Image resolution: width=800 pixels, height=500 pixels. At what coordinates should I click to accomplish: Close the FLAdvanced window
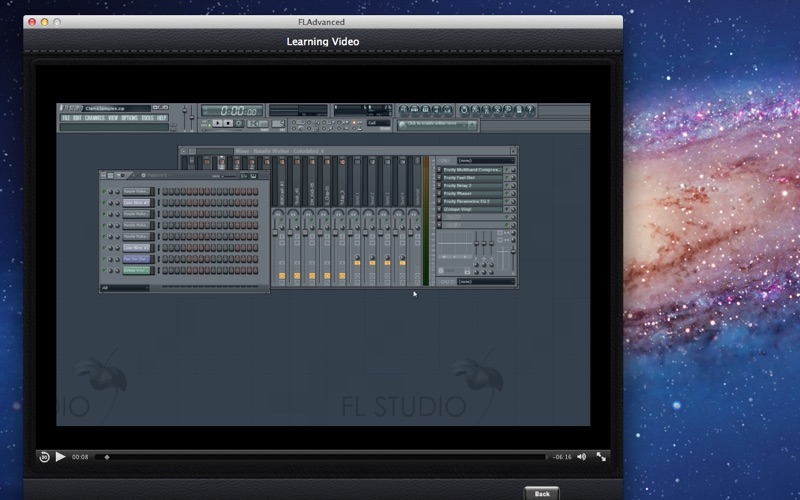32,22
